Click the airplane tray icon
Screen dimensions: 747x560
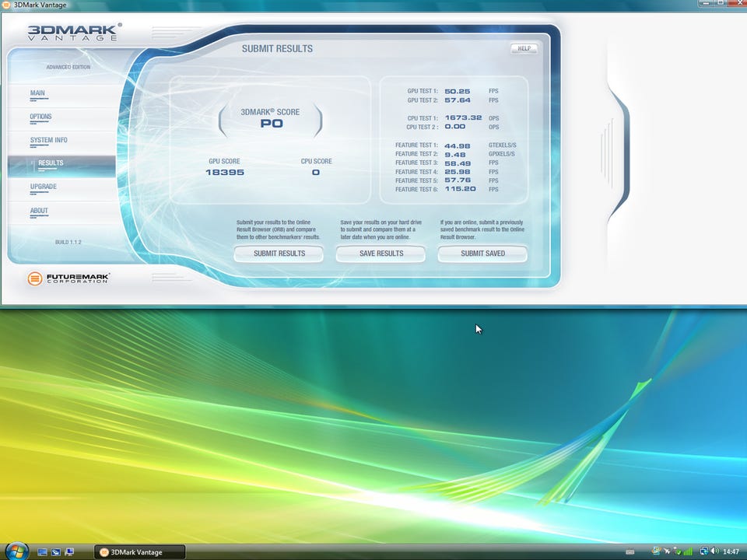[x=667, y=551]
